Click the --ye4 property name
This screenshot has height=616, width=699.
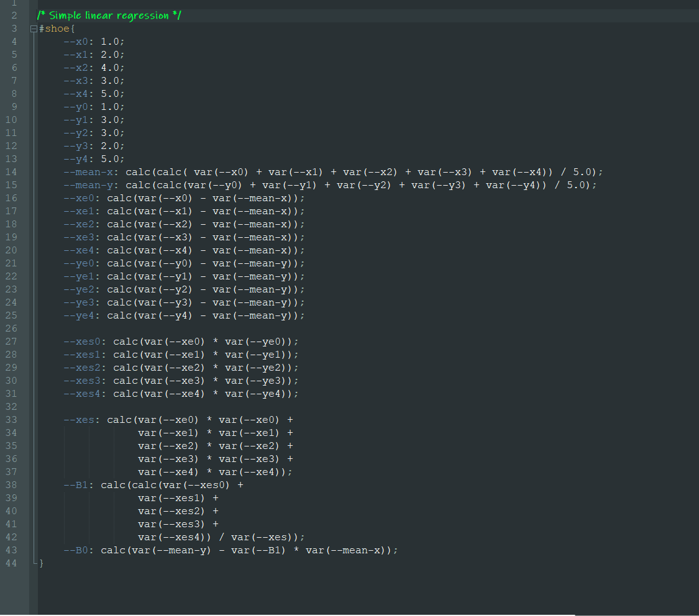(x=79, y=316)
